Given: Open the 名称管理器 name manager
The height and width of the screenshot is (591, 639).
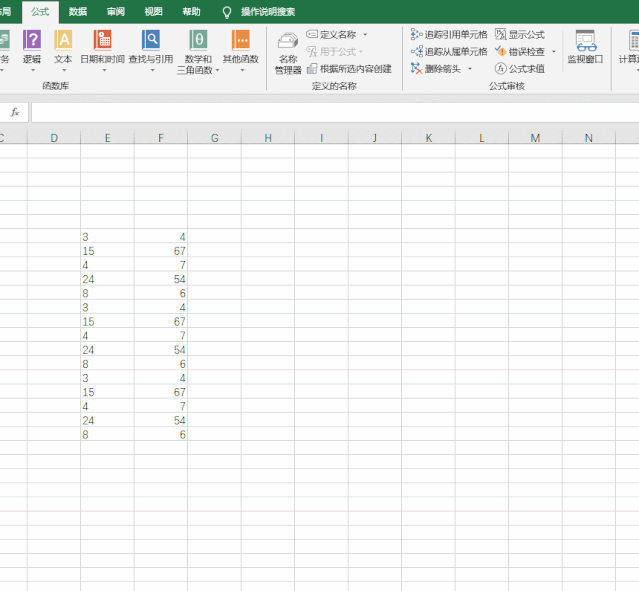Looking at the screenshot, I should tap(288, 53).
